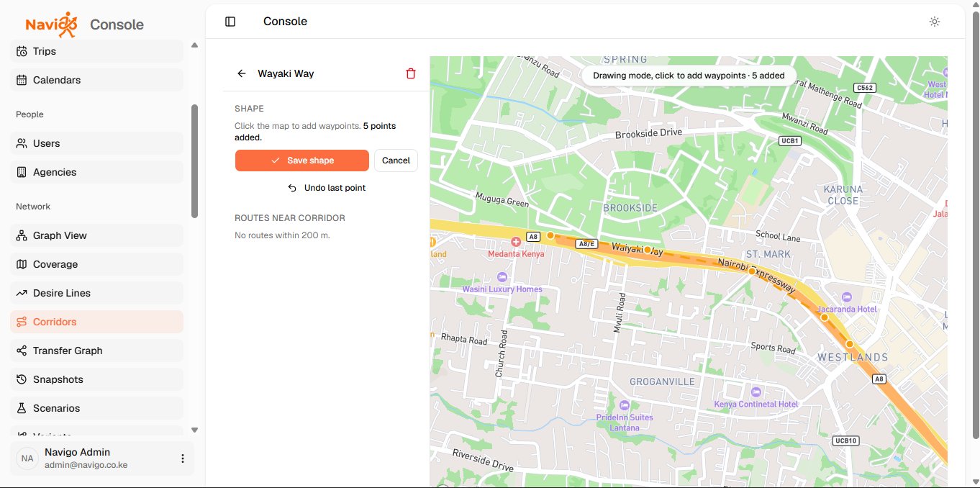The image size is (980, 488).
Task: Click the NA user avatar
Action: pyautogui.click(x=27, y=458)
